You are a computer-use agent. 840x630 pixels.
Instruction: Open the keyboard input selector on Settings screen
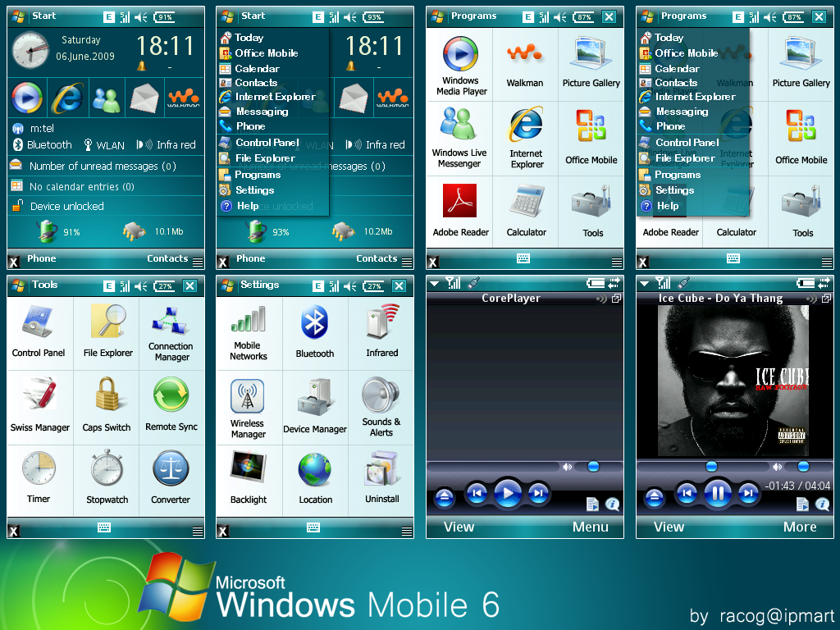tap(313, 528)
